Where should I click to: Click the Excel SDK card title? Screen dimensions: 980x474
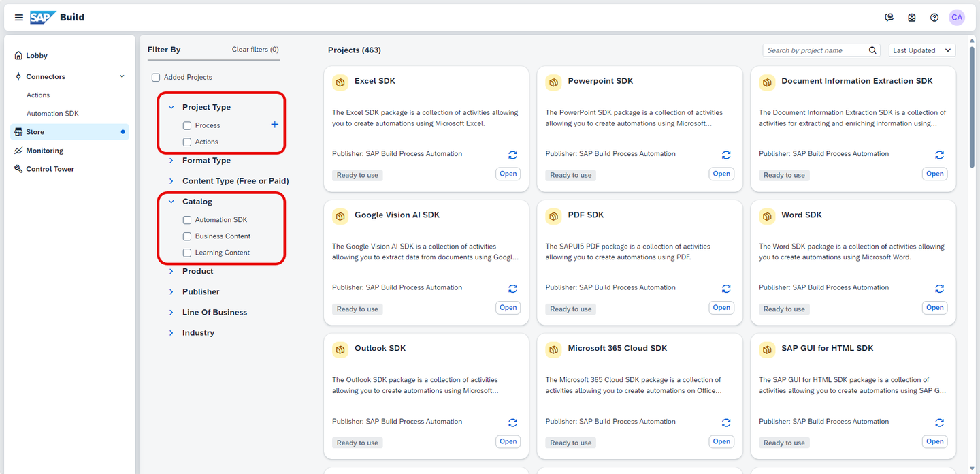coord(374,81)
